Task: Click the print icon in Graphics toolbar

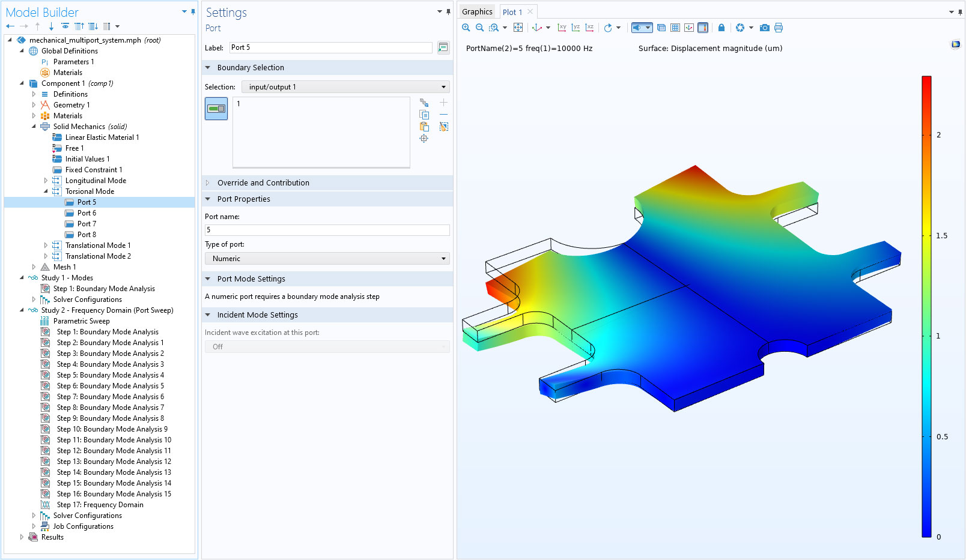Action: pyautogui.click(x=779, y=28)
